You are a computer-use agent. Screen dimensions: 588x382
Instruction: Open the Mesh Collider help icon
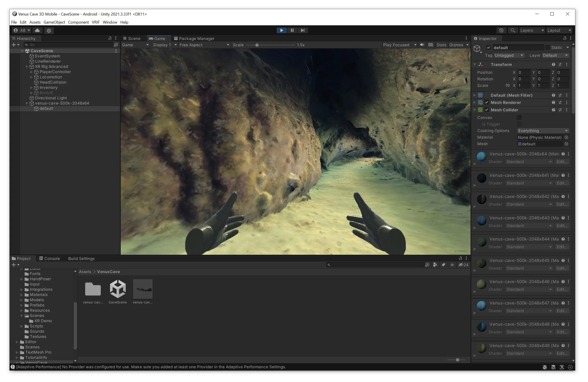point(553,110)
